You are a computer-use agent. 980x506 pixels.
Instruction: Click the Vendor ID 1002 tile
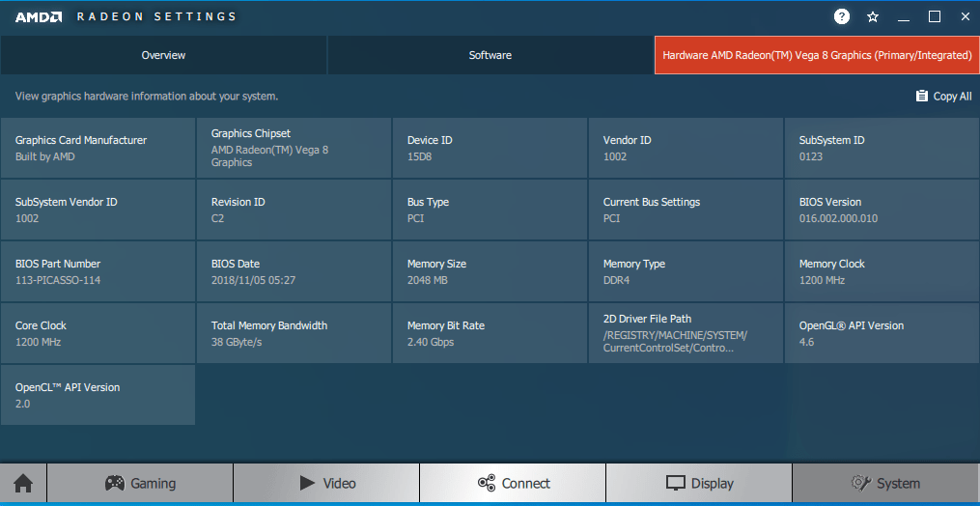686,149
